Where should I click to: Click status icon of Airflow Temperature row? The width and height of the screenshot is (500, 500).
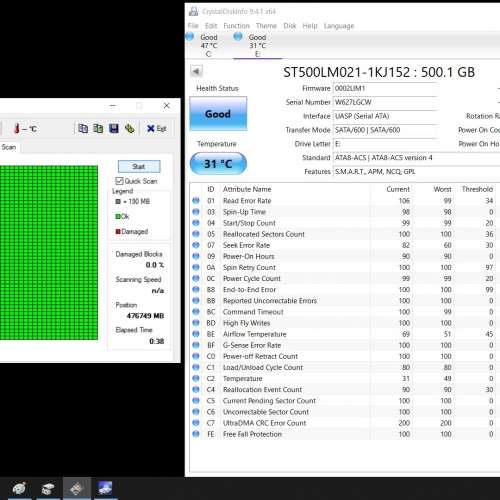click(196, 334)
